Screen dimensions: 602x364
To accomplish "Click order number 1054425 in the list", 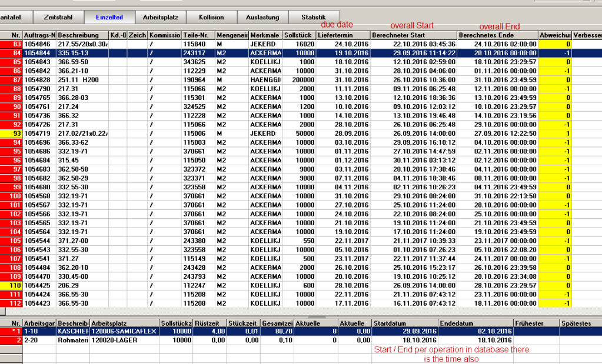I will pyautogui.click(x=40, y=285).
